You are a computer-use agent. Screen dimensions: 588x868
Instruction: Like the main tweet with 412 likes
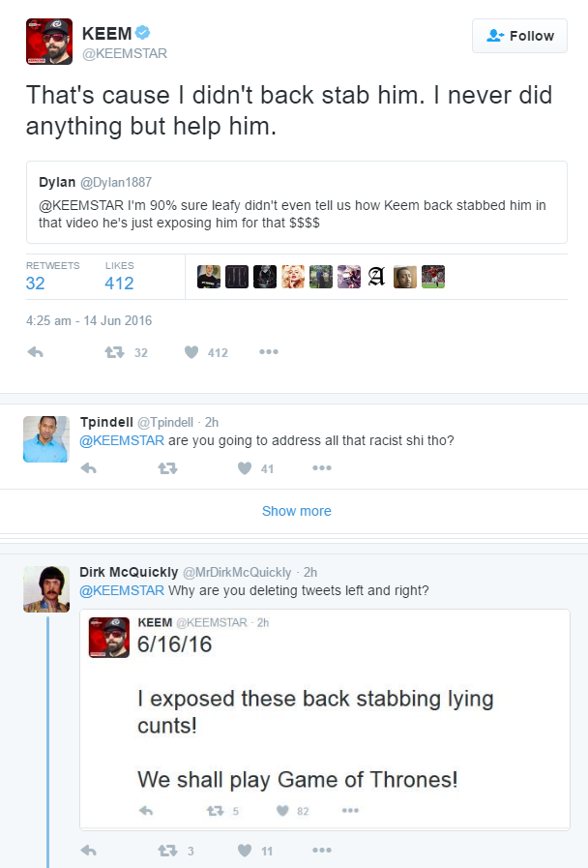point(191,352)
